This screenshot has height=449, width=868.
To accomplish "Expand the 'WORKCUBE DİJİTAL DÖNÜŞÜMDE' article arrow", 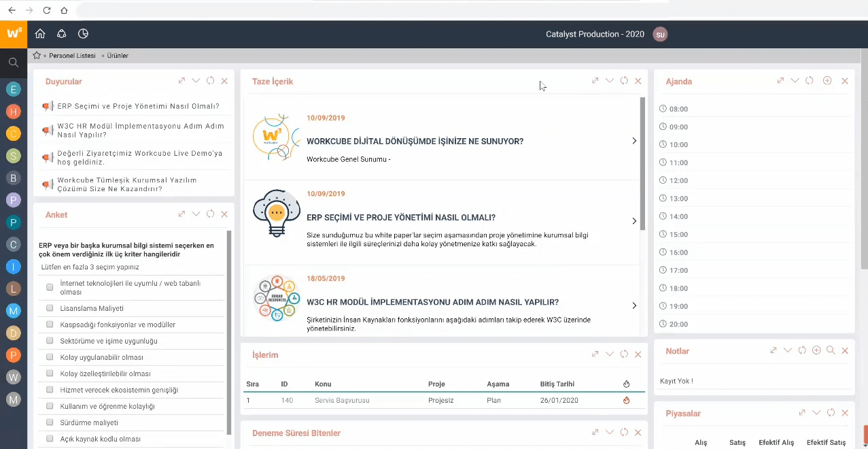I will (634, 141).
